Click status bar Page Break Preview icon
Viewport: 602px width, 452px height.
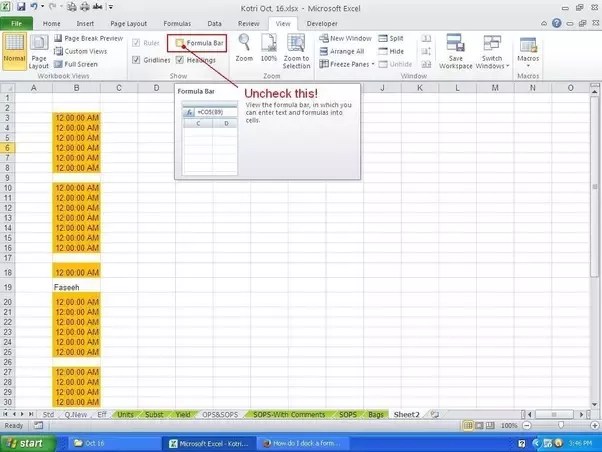point(490,426)
